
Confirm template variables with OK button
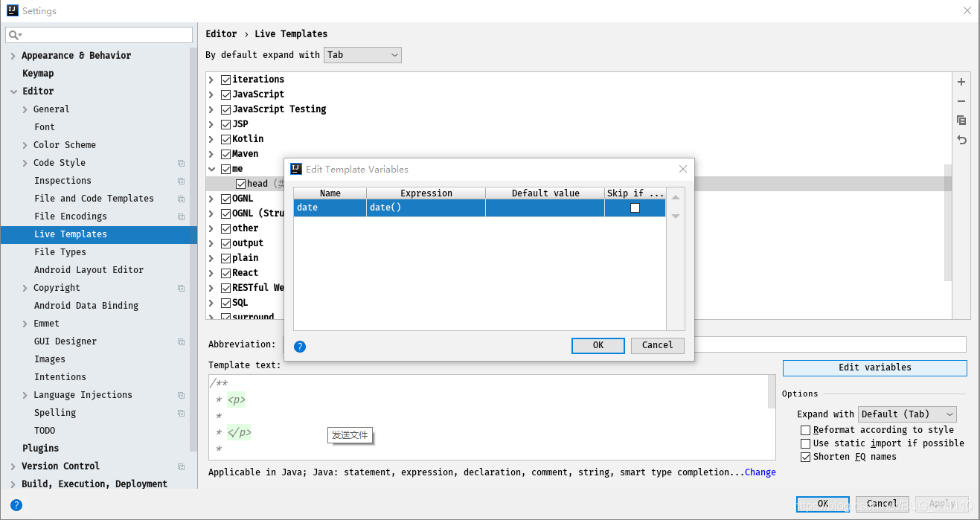598,345
